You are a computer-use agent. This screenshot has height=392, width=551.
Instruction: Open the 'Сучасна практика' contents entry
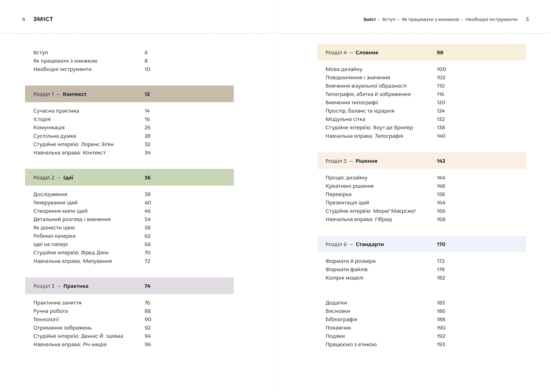56,111
